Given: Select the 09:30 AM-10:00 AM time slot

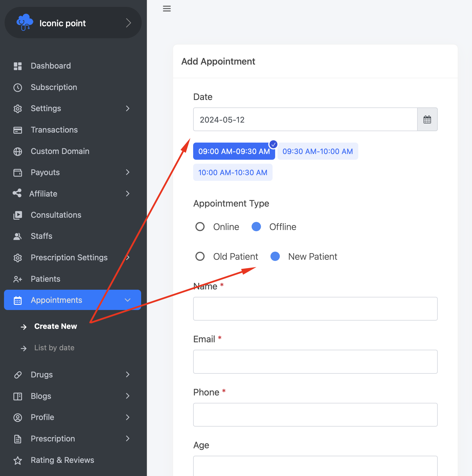Looking at the screenshot, I should (318, 151).
